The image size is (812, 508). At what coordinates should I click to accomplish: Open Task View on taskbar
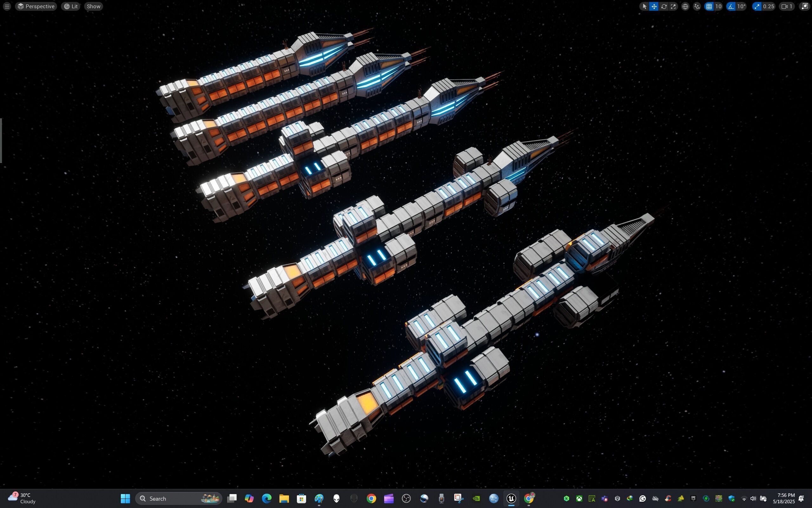pyautogui.click(x=232, y=498)
